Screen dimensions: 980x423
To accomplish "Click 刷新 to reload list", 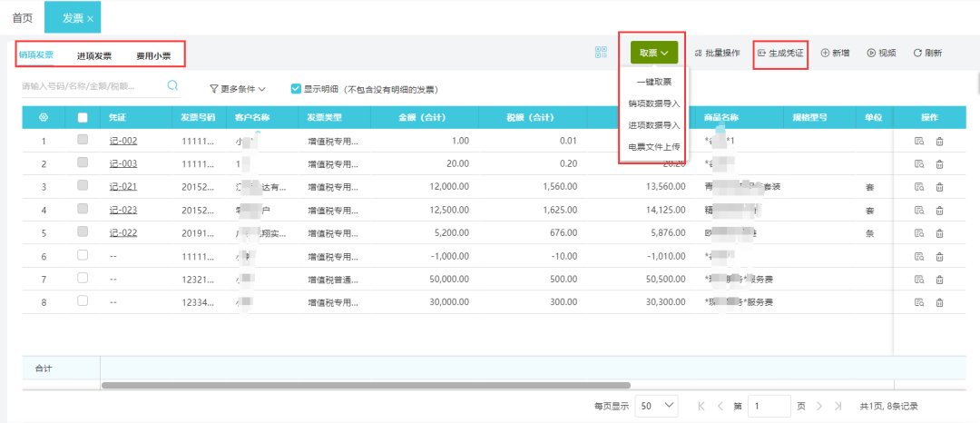I will (x=928, y=54).
